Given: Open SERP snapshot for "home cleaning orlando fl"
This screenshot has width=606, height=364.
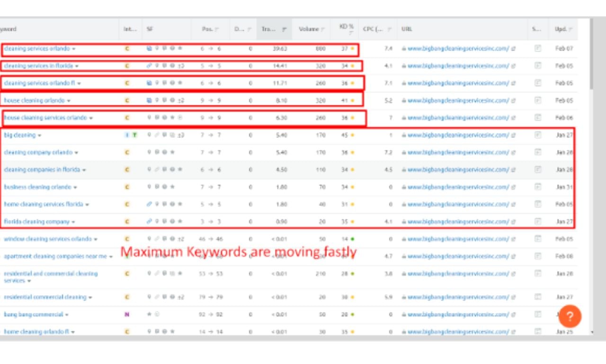Looking at the screenshot, I should point(537,331).
